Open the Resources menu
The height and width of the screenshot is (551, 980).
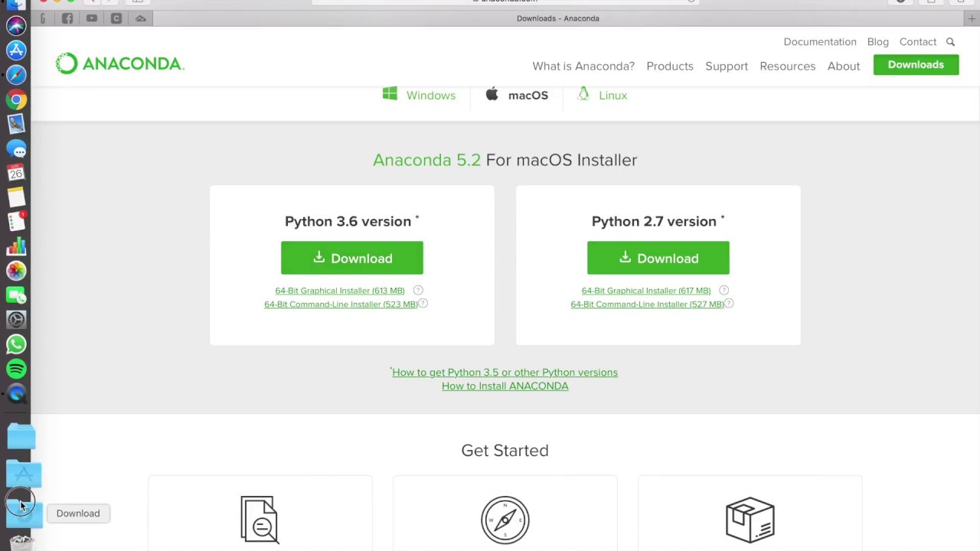tap(787, 66)
